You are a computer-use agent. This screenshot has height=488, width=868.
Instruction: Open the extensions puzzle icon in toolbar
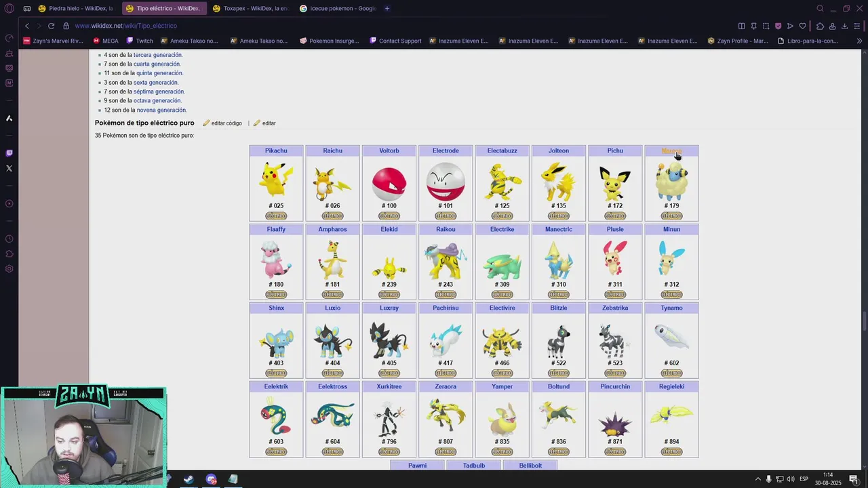(820, 26)
